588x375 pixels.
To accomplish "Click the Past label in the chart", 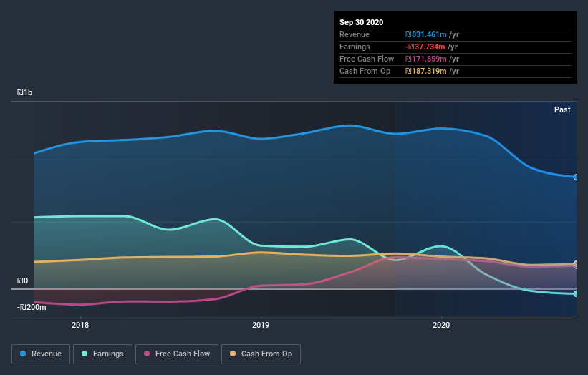I will click(x=562, y=109).
